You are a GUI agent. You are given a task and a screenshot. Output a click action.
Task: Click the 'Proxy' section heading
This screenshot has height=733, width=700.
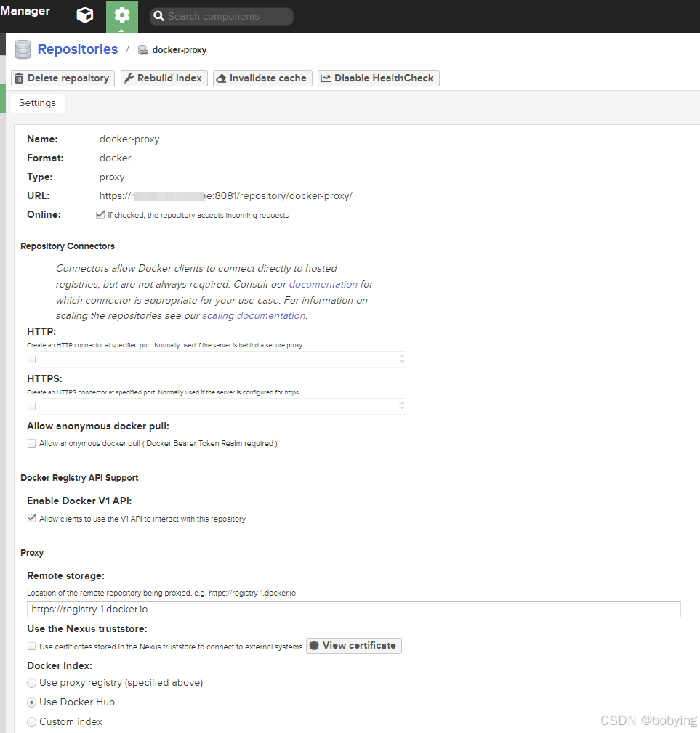pos(32,553)
